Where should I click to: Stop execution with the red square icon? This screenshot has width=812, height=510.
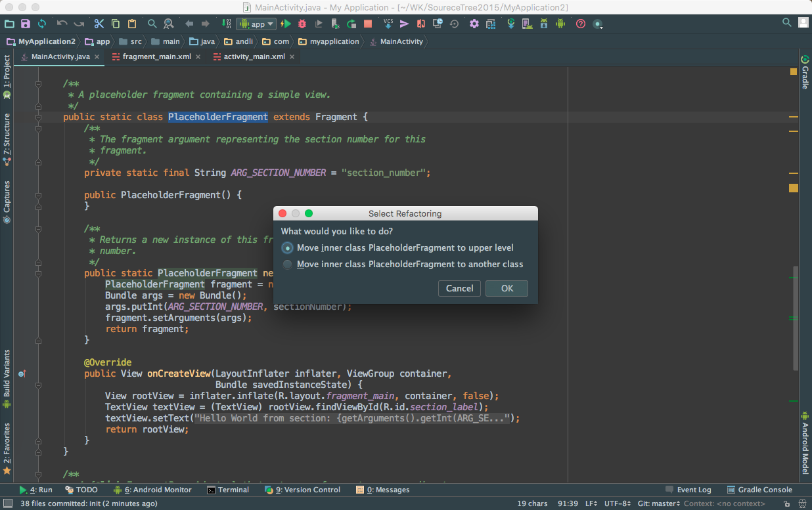[x=368, y=24]
